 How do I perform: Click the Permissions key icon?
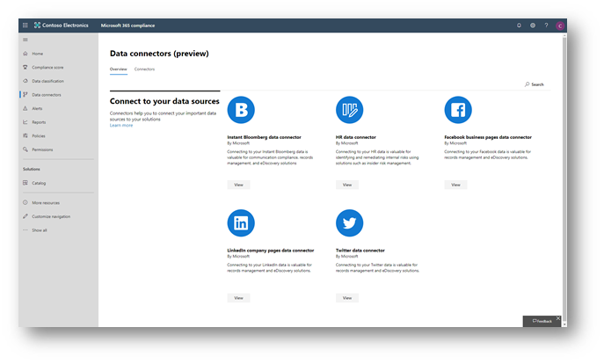click(25, 149)
